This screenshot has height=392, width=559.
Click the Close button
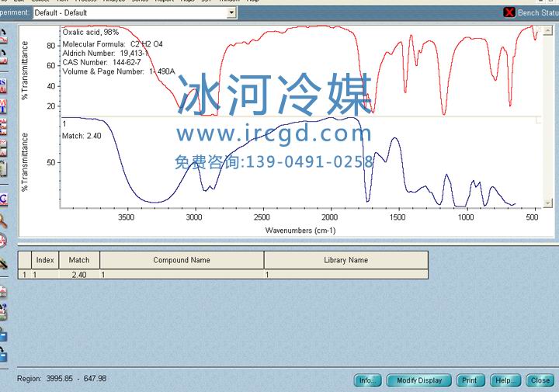point(540,380)
